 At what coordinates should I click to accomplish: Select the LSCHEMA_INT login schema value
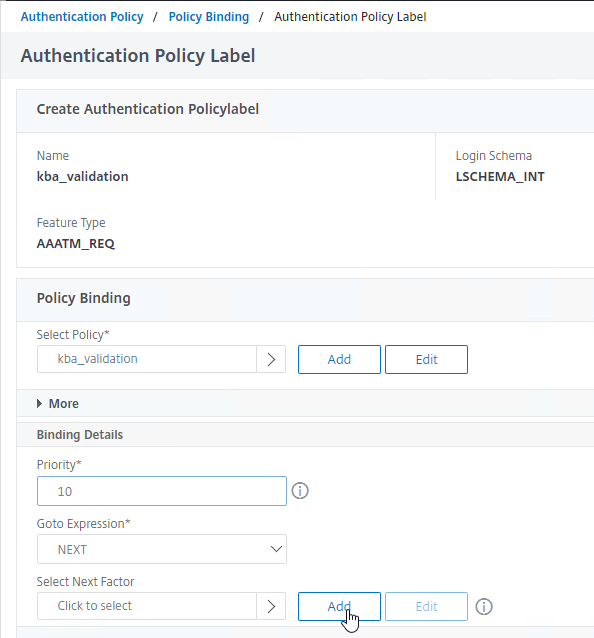500,177
